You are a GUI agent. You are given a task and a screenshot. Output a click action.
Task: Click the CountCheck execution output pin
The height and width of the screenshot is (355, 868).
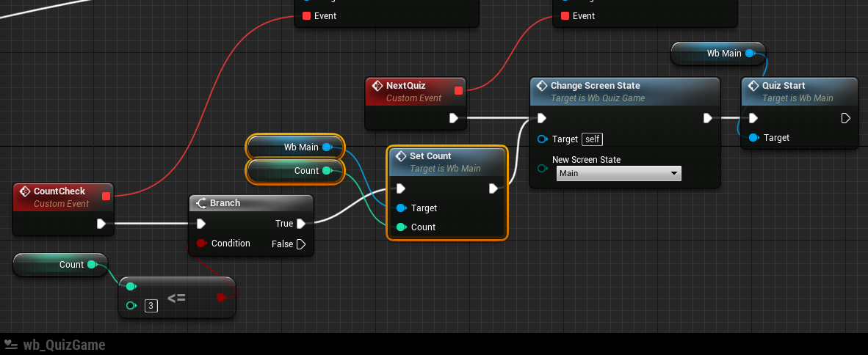101,224
